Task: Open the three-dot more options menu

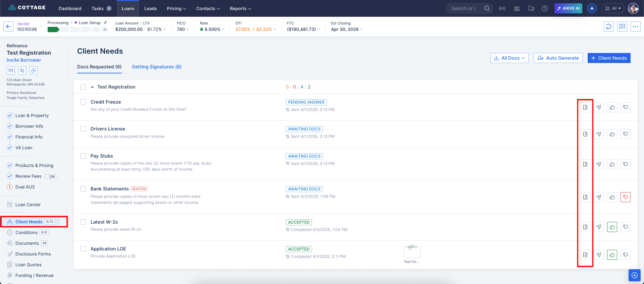Action: pos(636,26)
